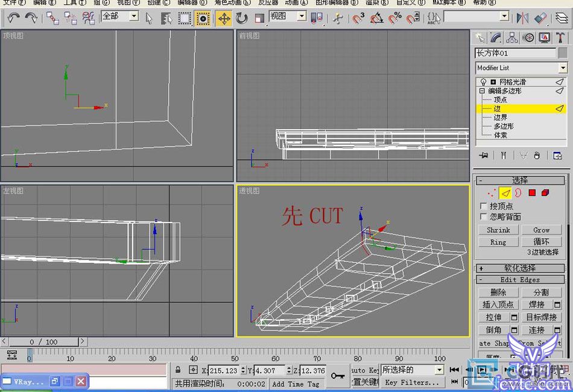Screen dimensions: 573x392
Task: Switch to the Modify command panel tab
Action: click(496, 37)
